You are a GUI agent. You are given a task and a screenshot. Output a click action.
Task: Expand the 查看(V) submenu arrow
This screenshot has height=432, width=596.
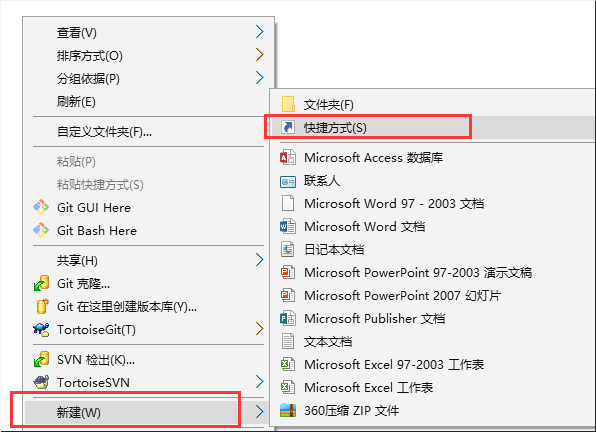tap(260, 32)
